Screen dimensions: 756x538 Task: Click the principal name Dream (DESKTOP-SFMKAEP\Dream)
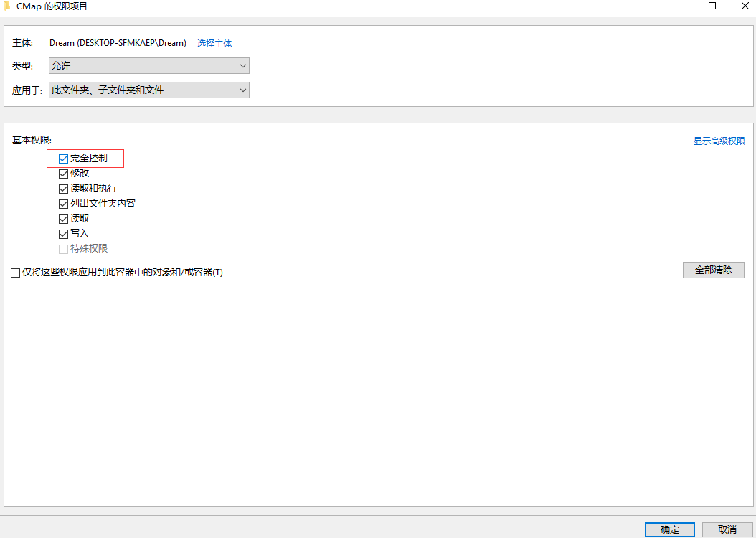coord(118,43)
